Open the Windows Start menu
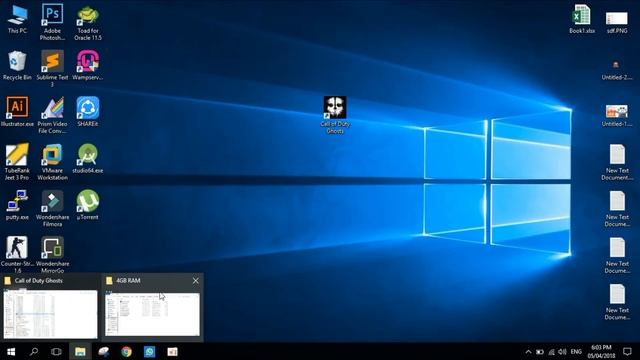 (x=11, y=351)
